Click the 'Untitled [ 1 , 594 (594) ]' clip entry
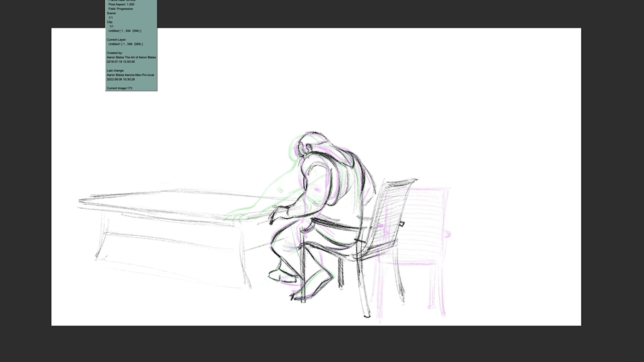Image resolution: width=644 pixels, height=362 pixels. pos(125,31)
